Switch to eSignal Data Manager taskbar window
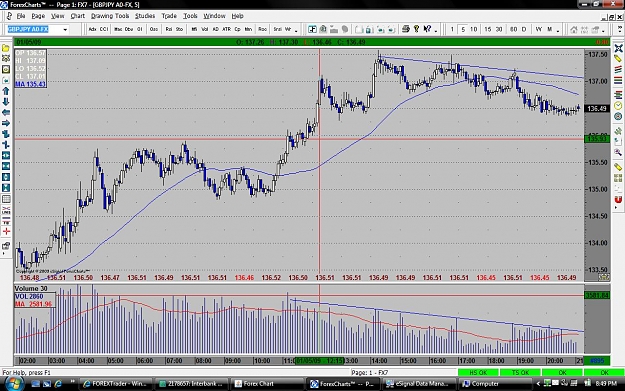The image size is (625, 391). click(418, 383)
